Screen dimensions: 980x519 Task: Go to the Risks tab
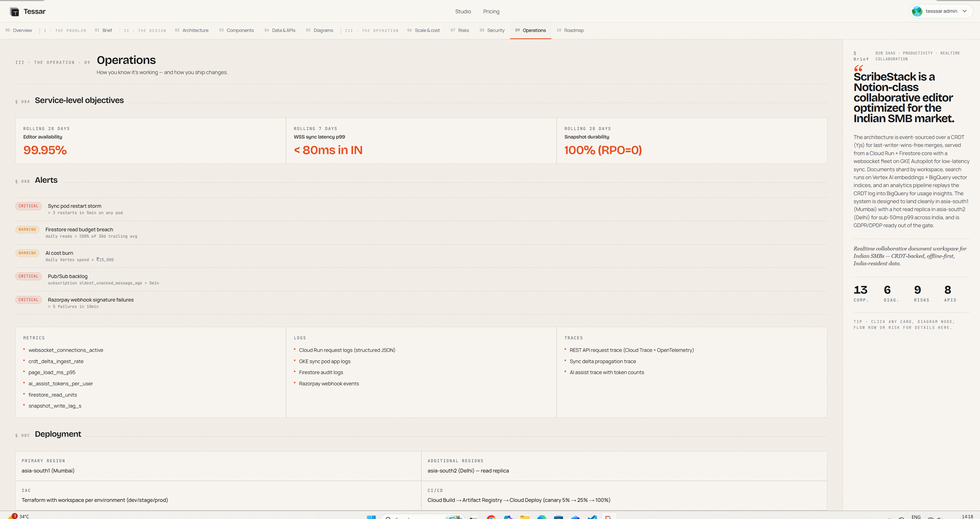(460, 30)
